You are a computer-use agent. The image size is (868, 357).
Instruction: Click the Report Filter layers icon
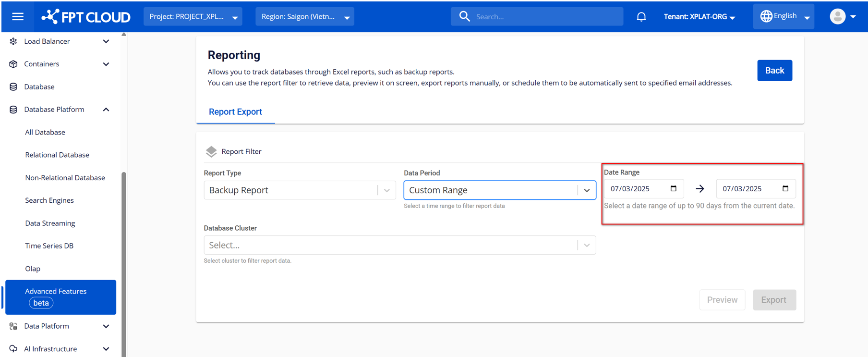(x=211, y=152)
